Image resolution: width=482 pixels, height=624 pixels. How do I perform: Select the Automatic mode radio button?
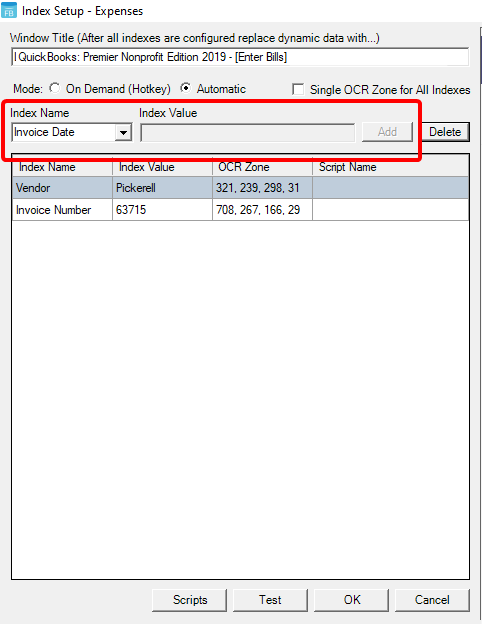(185, 88)
